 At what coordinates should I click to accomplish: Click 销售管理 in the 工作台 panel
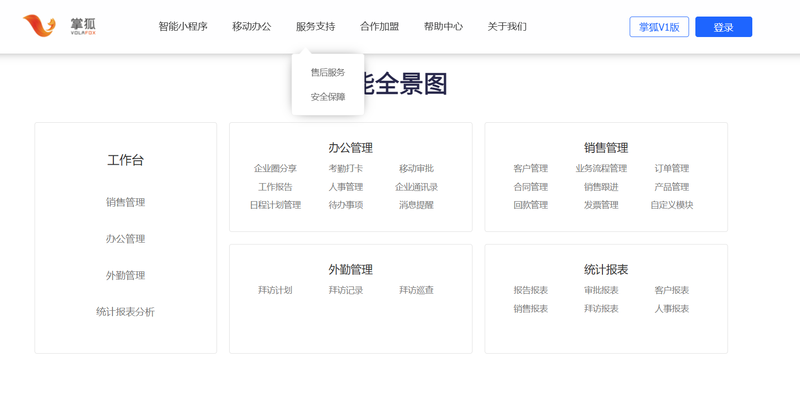click(126, 202)
